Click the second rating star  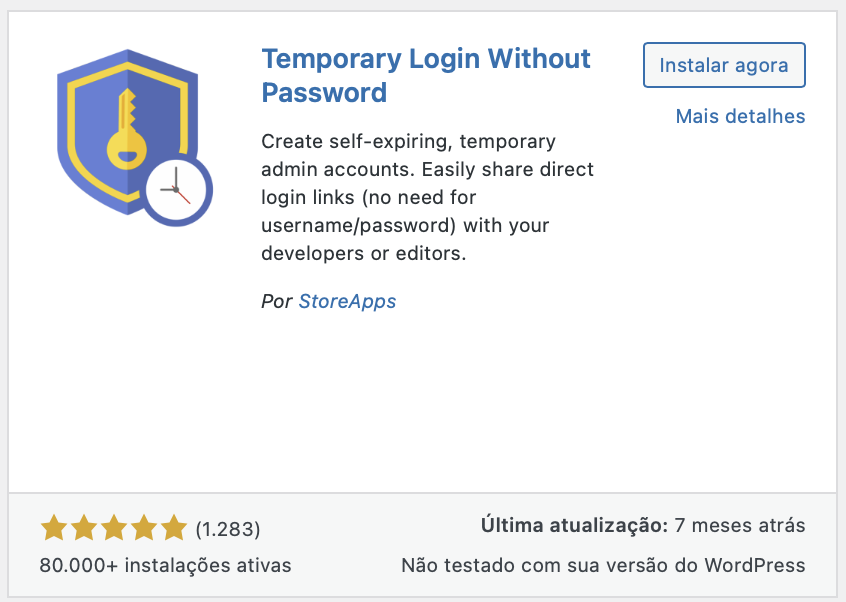[x=84, y=527]
